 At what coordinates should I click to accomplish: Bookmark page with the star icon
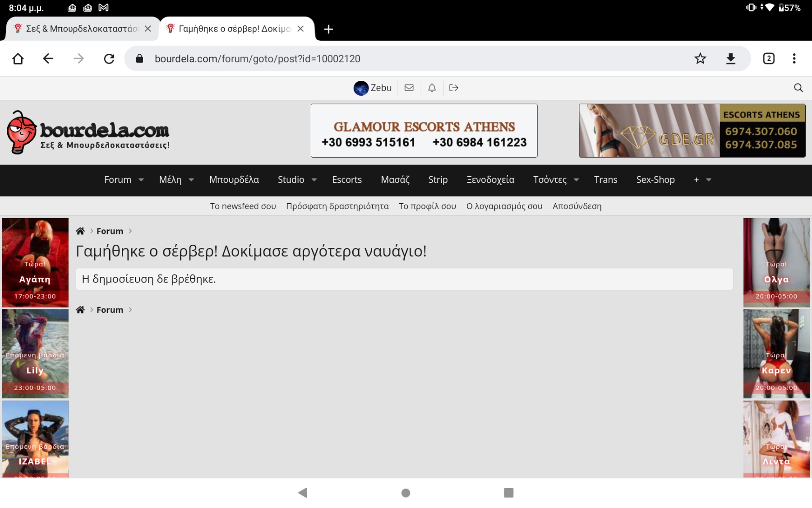pyautogui.click(x=700, y=59)
